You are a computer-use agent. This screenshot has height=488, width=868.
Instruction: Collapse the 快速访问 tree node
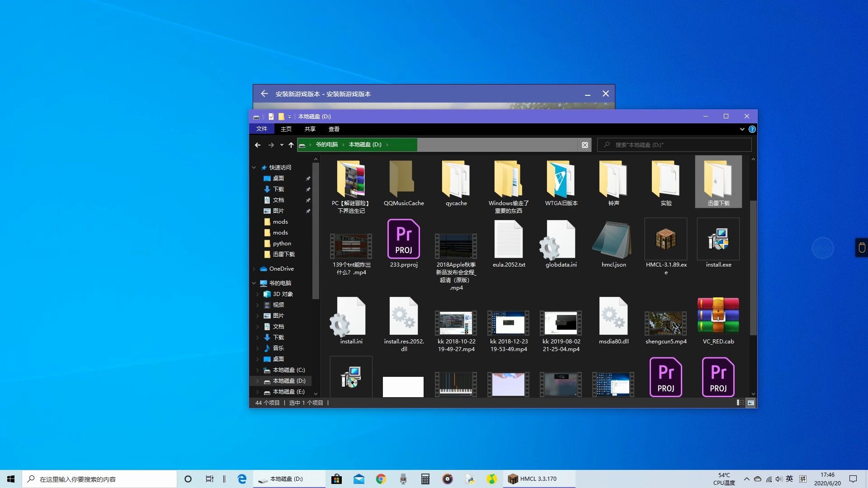(254, 168)
